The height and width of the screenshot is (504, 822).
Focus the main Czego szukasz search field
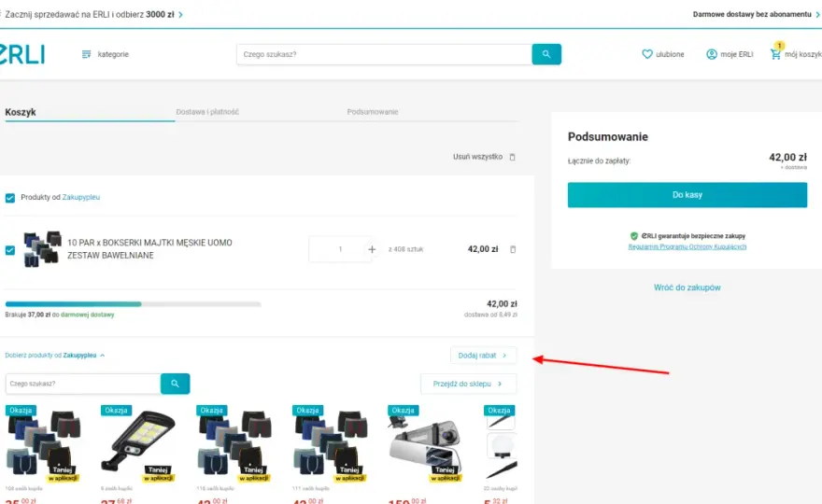point(384,54)
